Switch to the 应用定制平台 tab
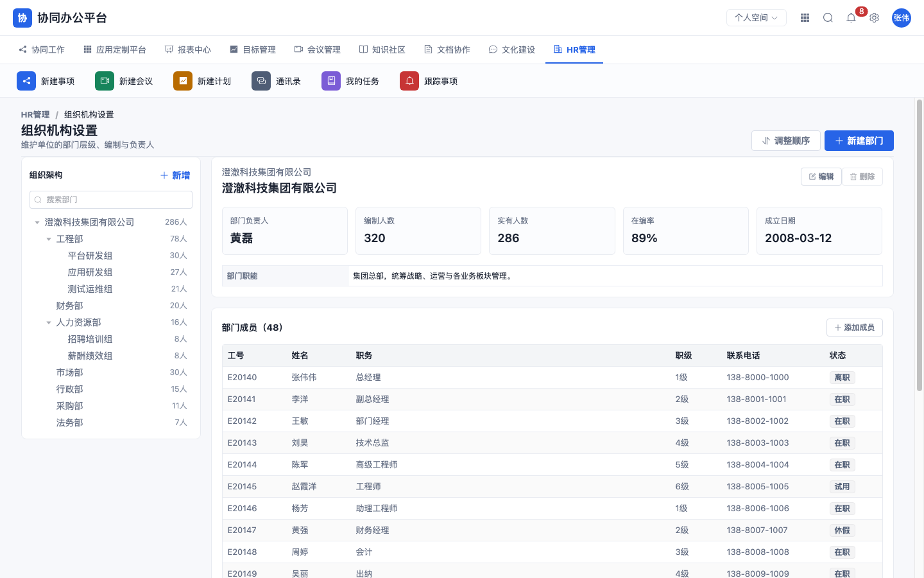 point(115,49)
